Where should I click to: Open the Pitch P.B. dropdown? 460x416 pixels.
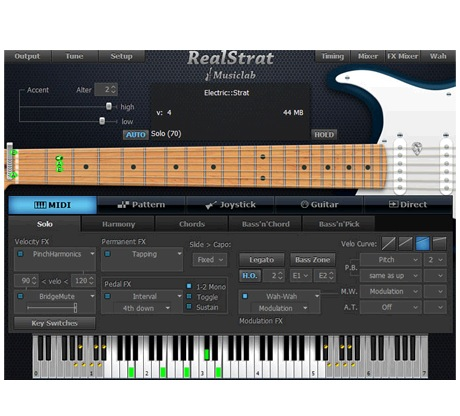390,260
